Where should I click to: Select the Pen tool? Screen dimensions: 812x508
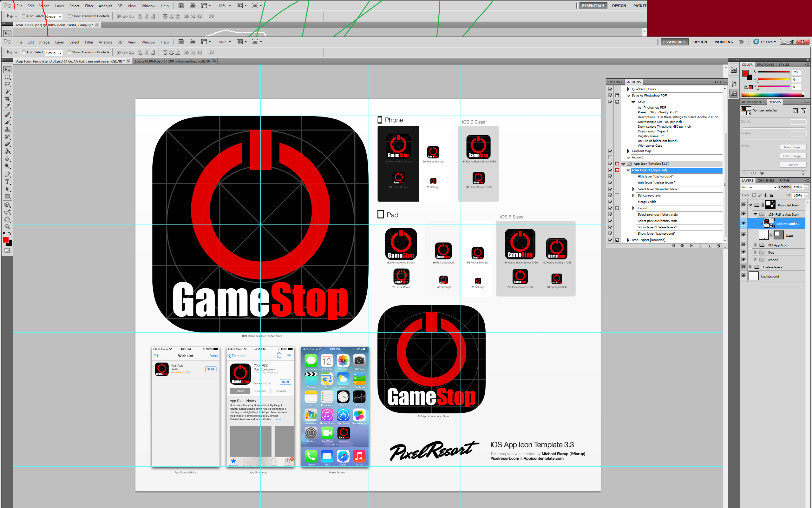click(7, 174)
